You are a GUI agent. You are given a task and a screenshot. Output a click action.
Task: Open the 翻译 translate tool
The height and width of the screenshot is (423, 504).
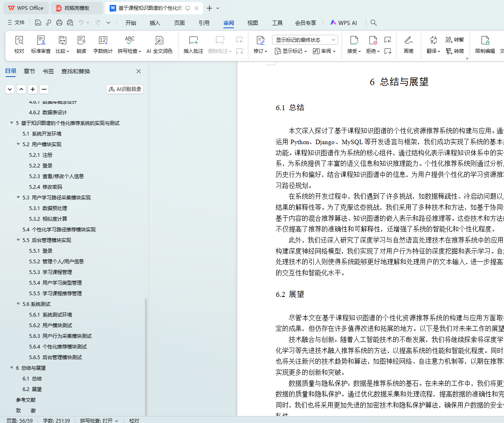(433, 45)
